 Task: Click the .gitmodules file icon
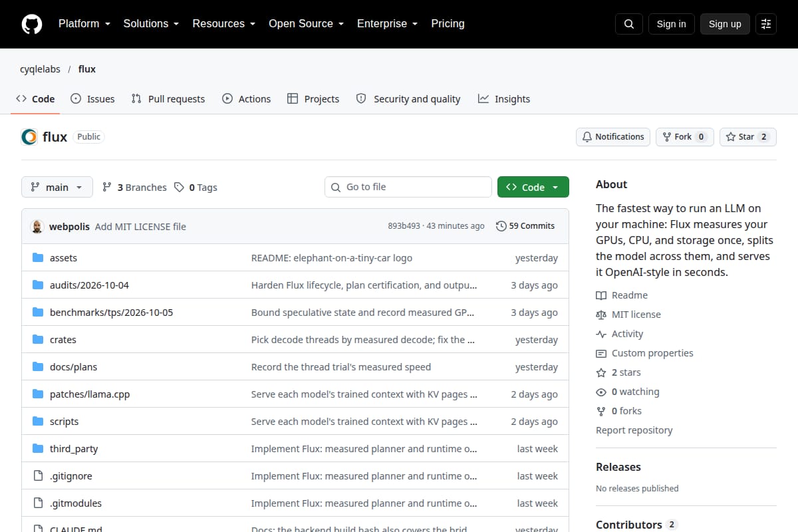pos(38,503)
